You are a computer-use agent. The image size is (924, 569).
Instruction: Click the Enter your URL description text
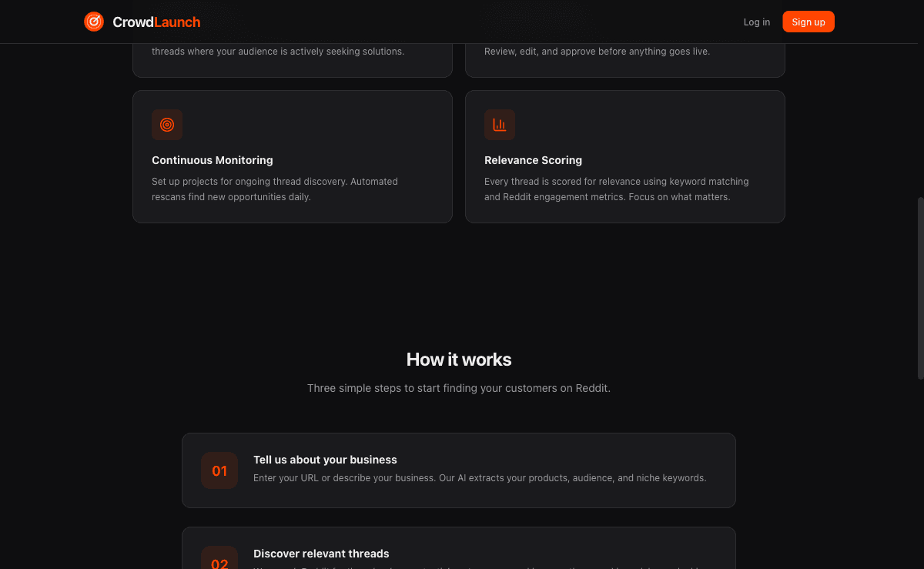(x=480, y=478)
